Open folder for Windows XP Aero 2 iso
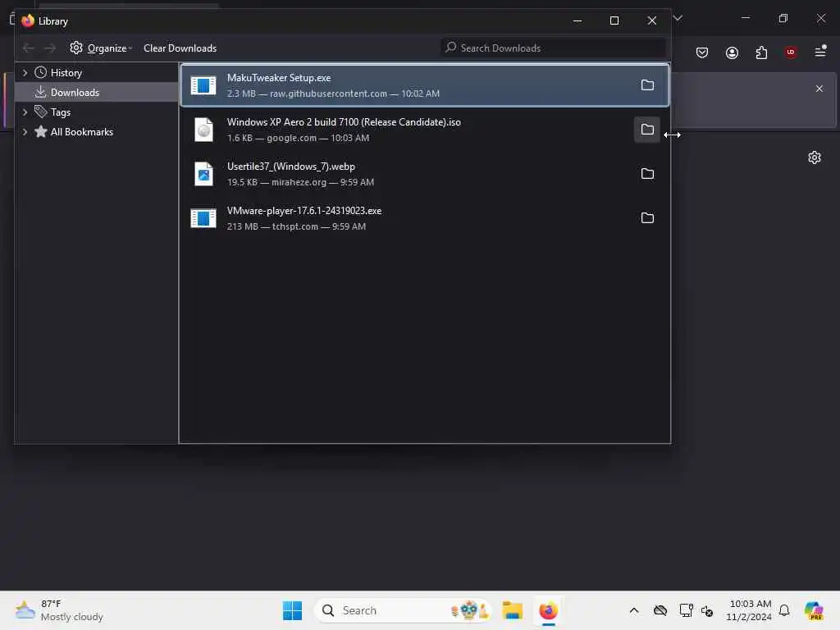Image resolution: width=840 pixels, height=630 pixels. (x=647, y=130)
